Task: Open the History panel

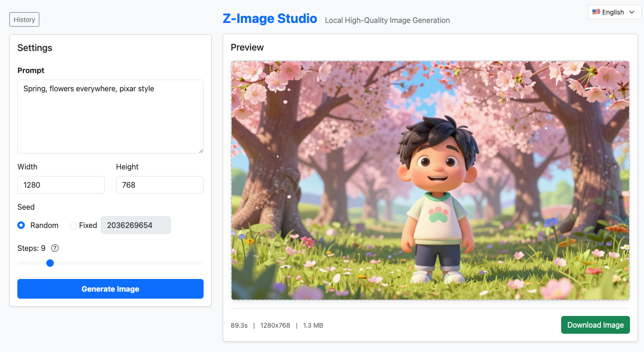Action: pos(24,20)
